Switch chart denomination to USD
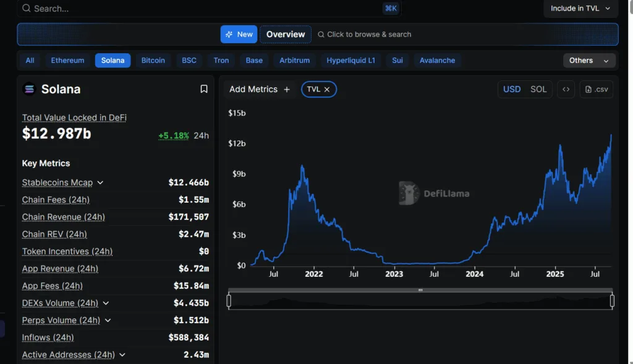This screenshot has height=364, width=633. coord(512,89)
